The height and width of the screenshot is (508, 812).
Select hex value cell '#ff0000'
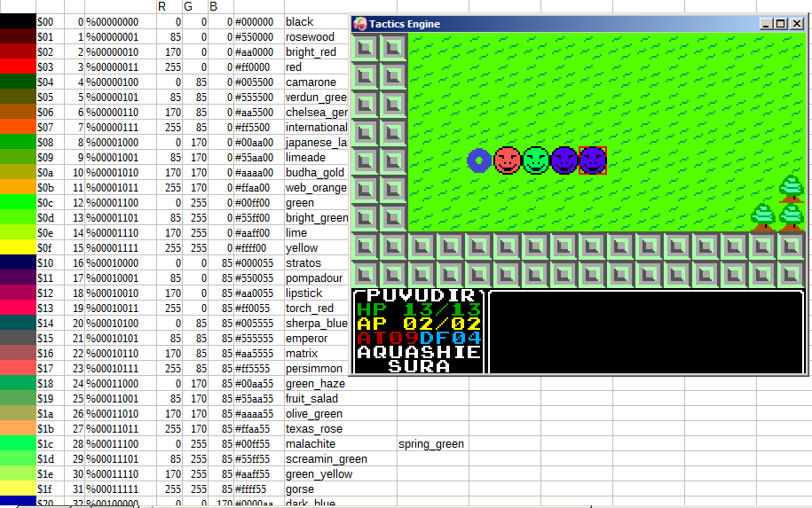pos(258,66)
